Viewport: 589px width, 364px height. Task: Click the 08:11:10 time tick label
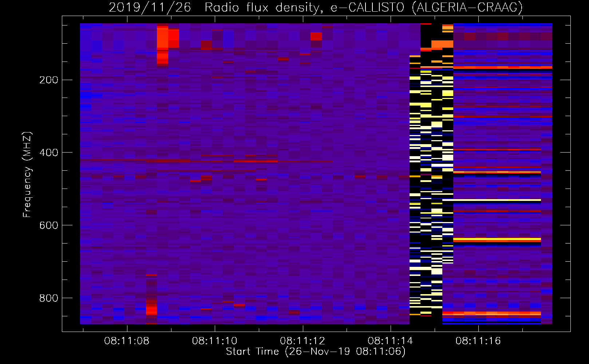[214, 341]
